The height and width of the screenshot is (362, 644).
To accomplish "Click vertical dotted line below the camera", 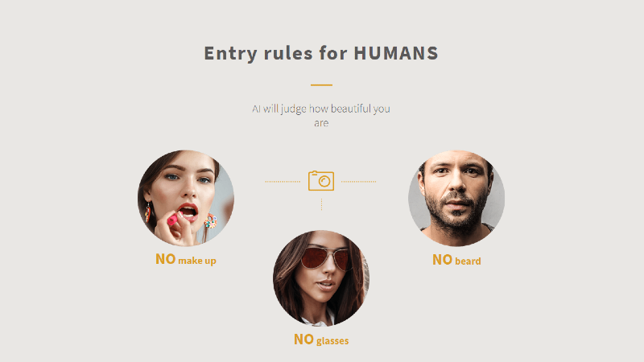I will point(321,204).
